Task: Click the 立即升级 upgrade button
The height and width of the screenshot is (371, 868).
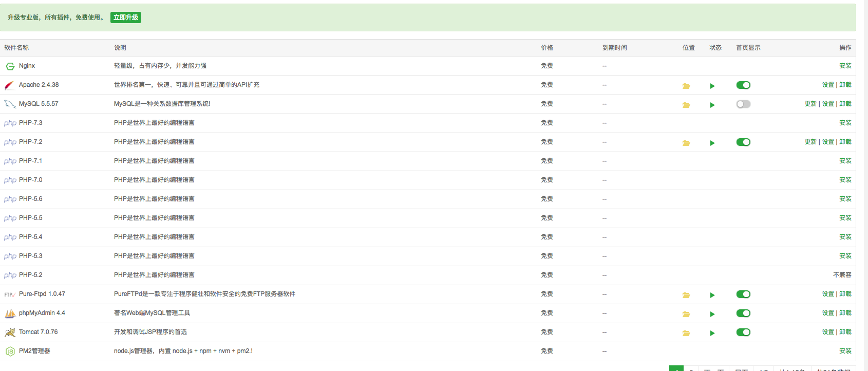Action: pos(126,17)
